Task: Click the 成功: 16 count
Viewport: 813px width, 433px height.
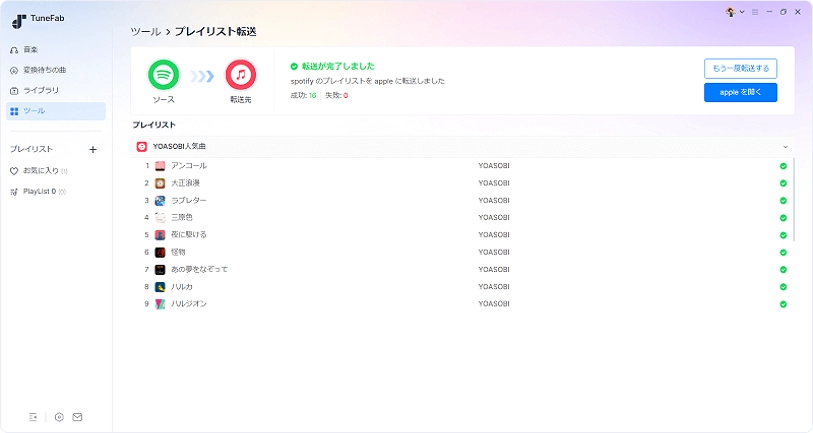Action: pos(303,95)
